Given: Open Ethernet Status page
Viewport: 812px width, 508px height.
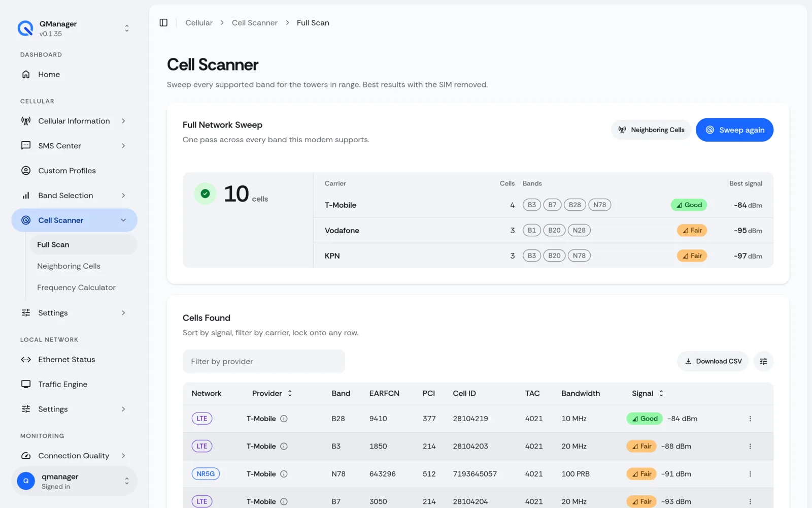Looking at the screenshot, I should tap(74, 360).
